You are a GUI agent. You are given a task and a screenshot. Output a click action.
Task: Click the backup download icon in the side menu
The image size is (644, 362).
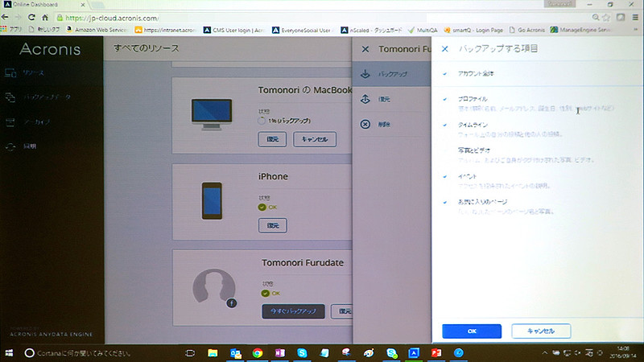click(365, 74)
